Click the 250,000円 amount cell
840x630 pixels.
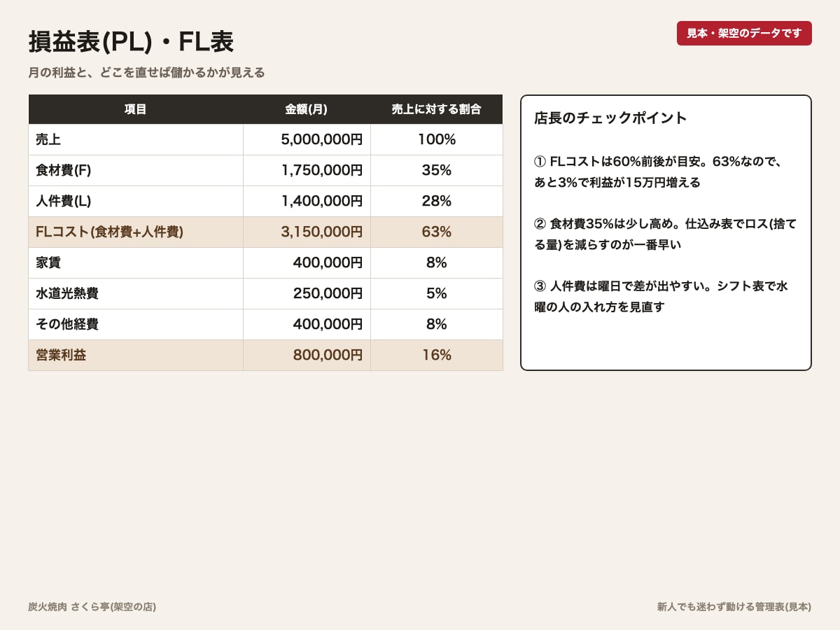[x=307, y=293]
